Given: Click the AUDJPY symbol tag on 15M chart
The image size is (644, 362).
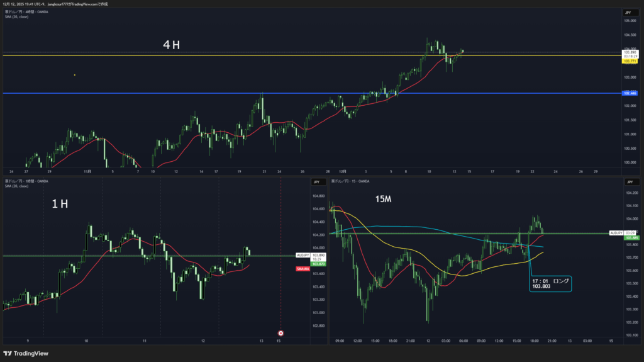Looking at the screenshot, I should pos(616,233).
